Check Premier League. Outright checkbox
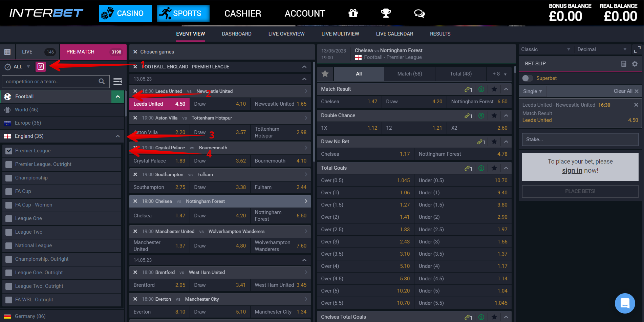644x322 pixels. click(9, 164)
